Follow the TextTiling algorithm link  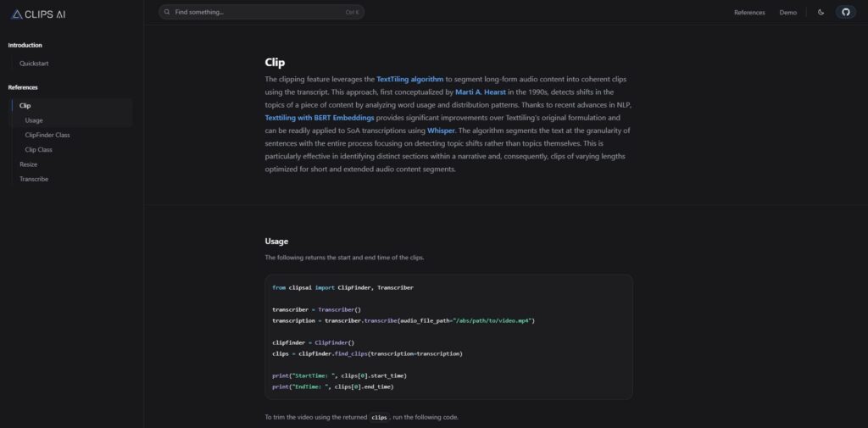[x=409, y=79]
